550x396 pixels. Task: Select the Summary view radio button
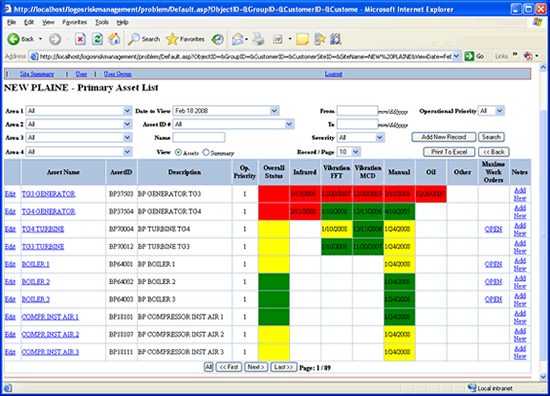tap(206, 152)
